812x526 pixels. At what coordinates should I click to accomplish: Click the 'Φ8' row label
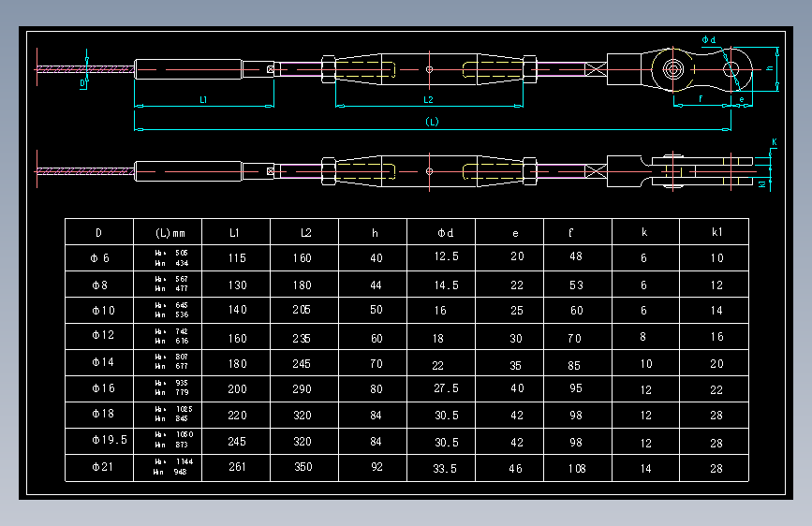point(100,285)
